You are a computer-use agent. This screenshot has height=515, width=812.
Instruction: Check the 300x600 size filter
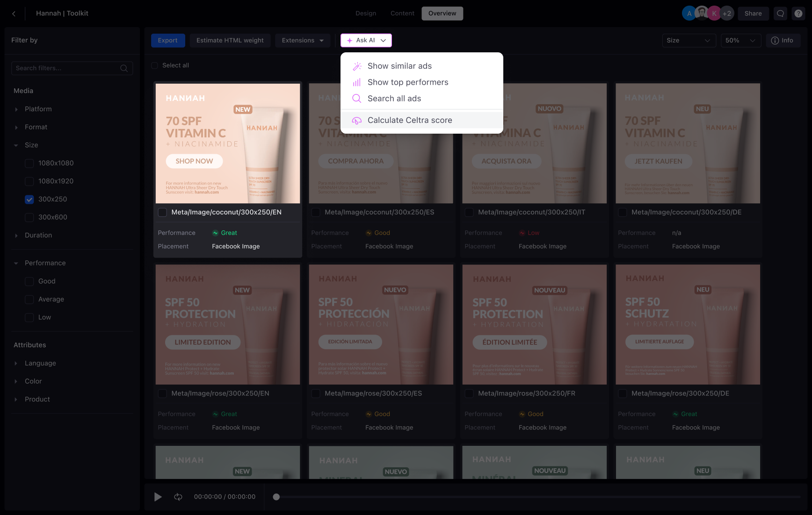[29, 217]
